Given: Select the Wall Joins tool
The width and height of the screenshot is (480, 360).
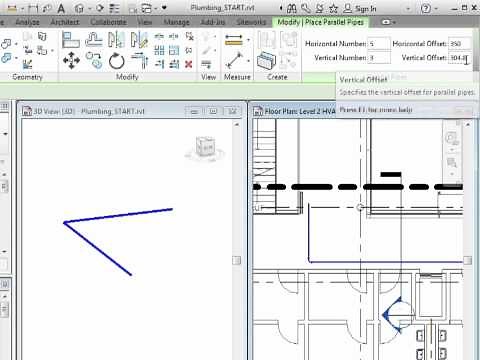Looking at the screenshot, I should (x=28, y=50).
